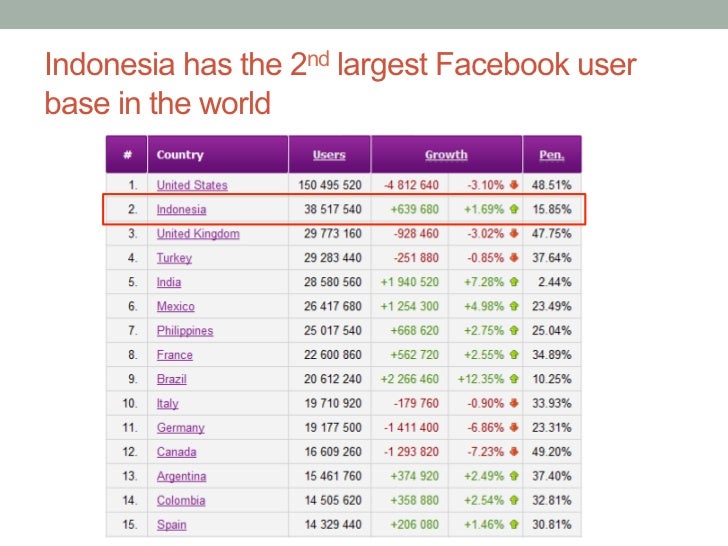Select the users value 19 710 920
Viewport: 728px width, 546px height.
[333, 403]
